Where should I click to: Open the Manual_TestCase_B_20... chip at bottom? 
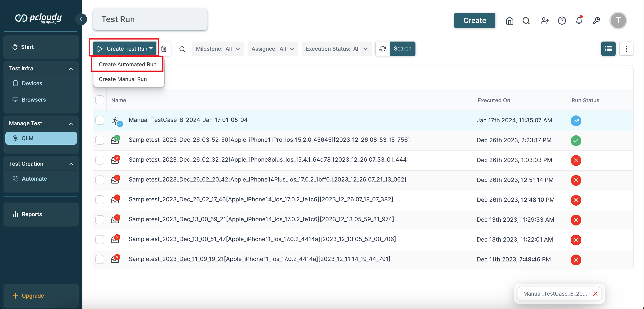pyautogui.click(x=555, y=294)
